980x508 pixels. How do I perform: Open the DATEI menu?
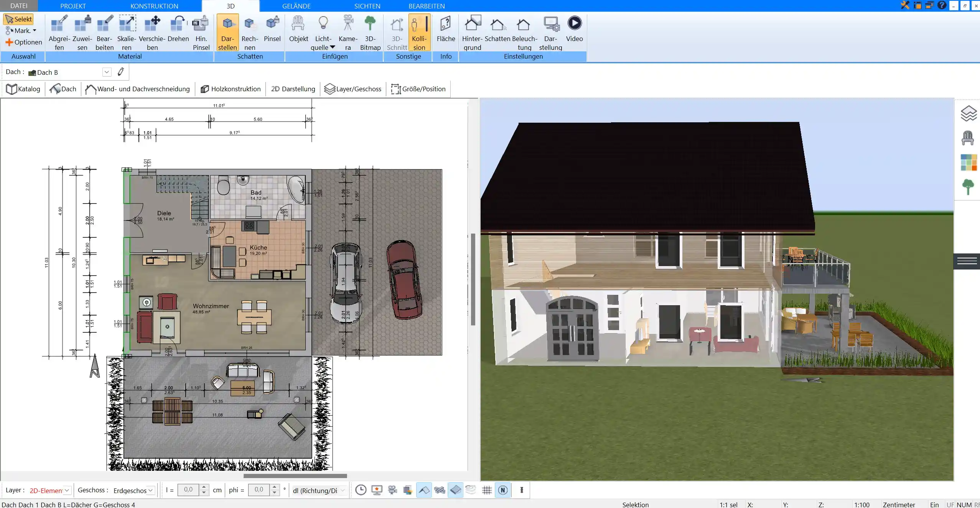point(19,6)
